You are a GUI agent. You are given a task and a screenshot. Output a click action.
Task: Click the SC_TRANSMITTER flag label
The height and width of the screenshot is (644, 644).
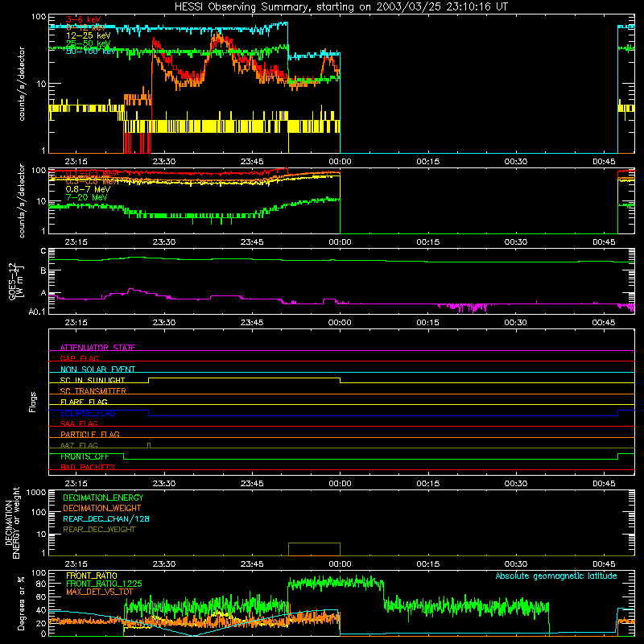tap(93, 391)
